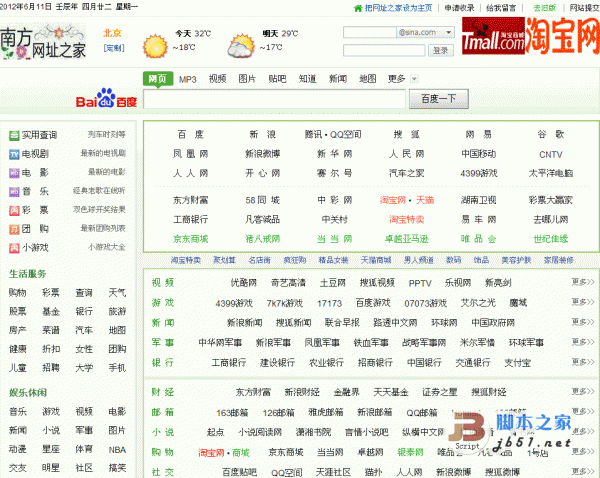
Task: Select the 网页 search tab
Action: coord(158,79)
